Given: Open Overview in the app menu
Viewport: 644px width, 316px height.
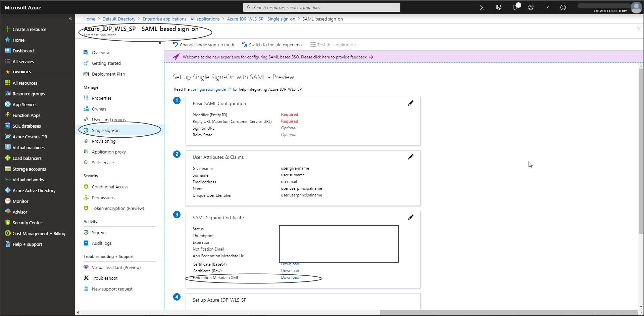Looking at the screenshot, I should [101, 52].
